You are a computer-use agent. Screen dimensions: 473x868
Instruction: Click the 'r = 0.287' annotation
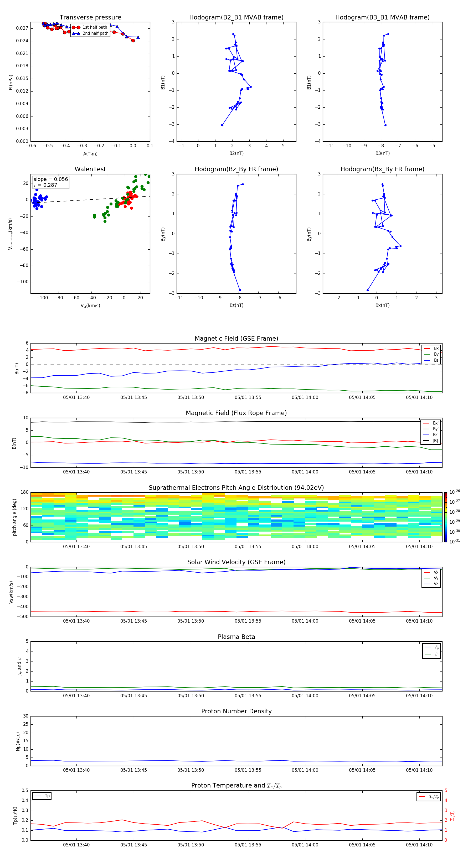[x=45, y=185]
